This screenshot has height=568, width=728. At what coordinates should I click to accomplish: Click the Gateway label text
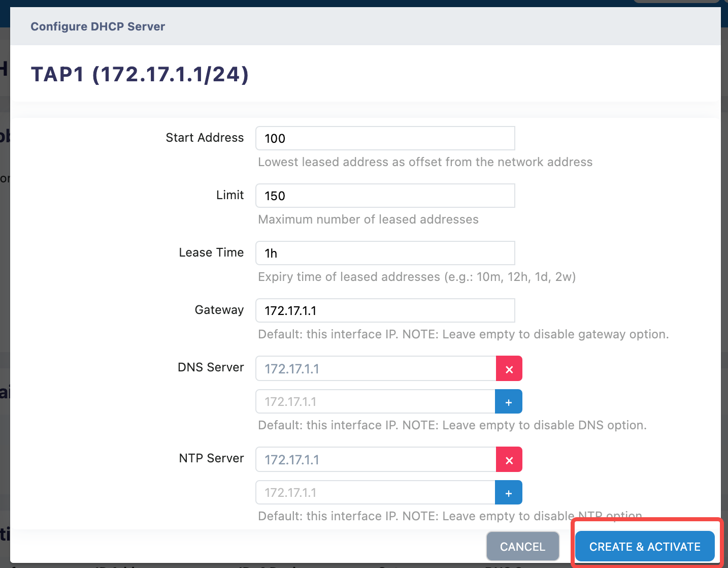point(219,310)
